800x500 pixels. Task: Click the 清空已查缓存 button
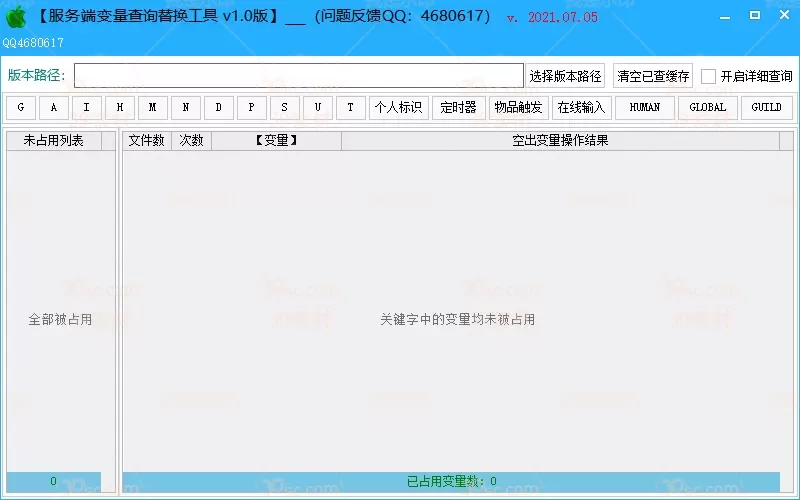(x=653, y=76)
